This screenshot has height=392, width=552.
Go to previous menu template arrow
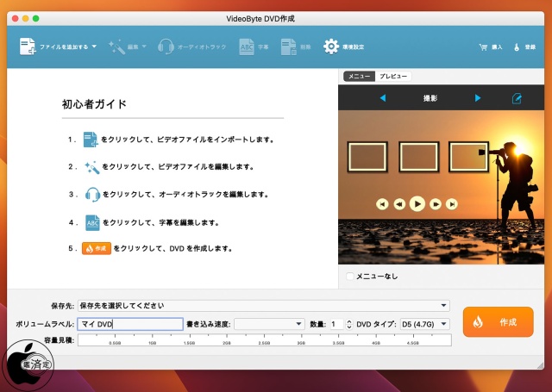383,97
